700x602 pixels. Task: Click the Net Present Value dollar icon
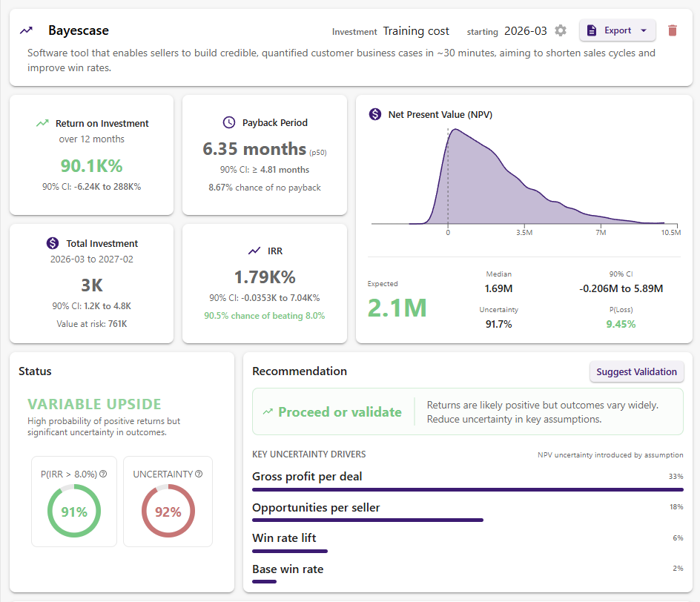pyautogui.click(x=375, y=114)
